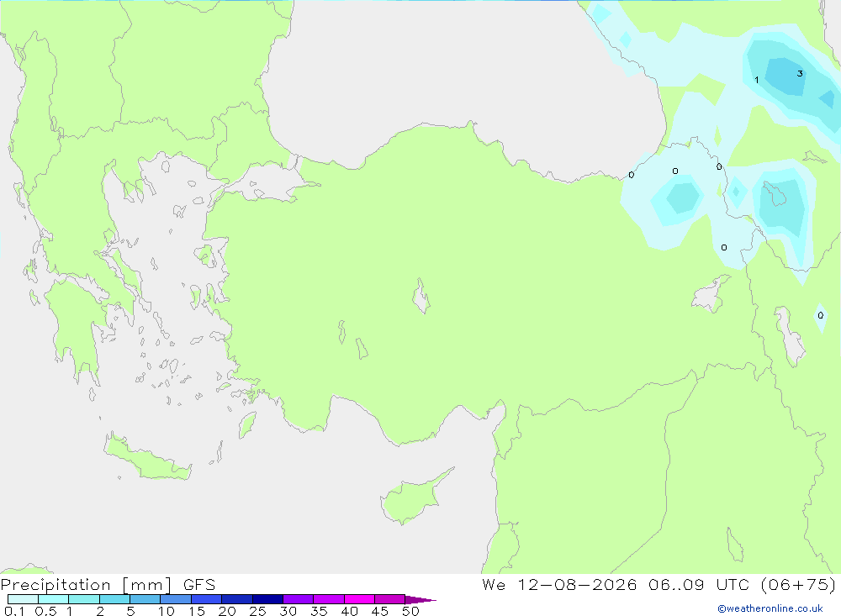
Task: Select the 5–10 mm legend swatch
Action: [x=145, y=599]
